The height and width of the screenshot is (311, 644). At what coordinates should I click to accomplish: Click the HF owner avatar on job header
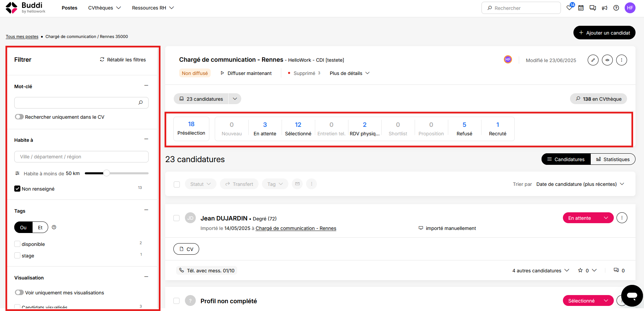tap(508, 59)
